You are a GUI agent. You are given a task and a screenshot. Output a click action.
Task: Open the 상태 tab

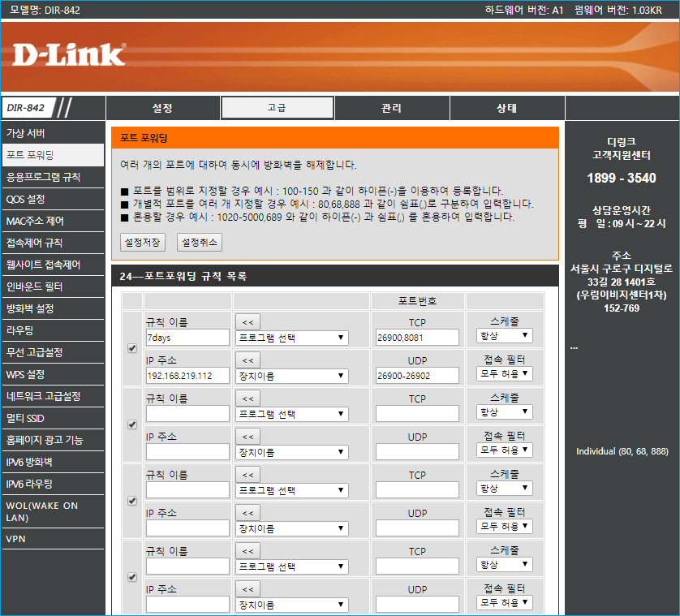(507, 108)
